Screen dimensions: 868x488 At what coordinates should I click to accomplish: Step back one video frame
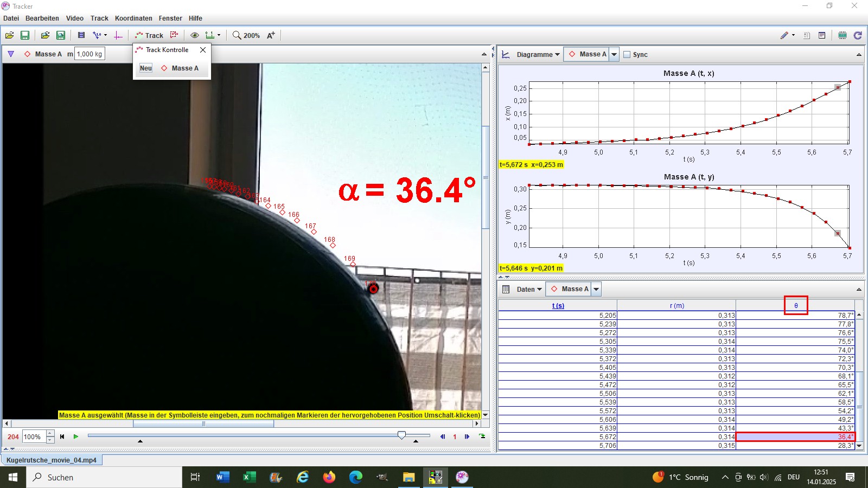coord(443,436)
